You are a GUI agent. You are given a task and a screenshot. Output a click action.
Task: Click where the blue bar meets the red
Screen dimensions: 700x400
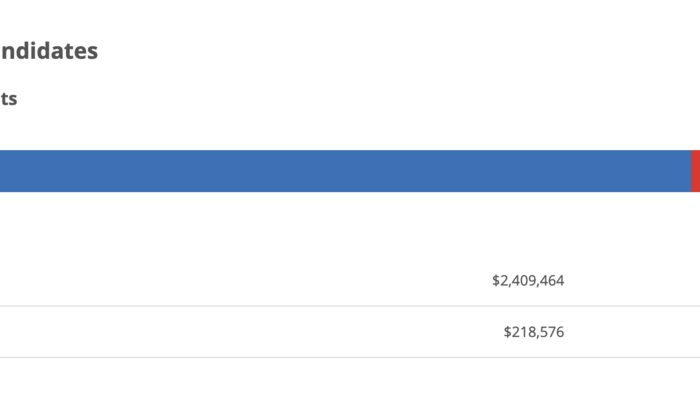[x=691, y=171]
